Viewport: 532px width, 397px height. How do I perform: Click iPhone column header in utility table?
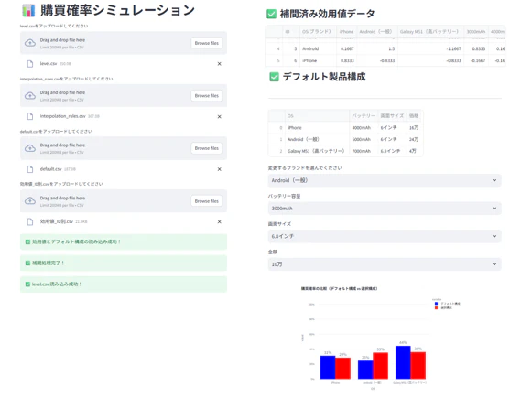point(346,31)
